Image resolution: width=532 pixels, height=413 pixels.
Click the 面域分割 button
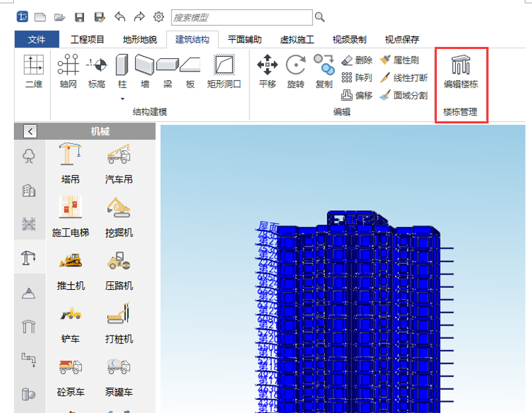[x=404, y=95]
